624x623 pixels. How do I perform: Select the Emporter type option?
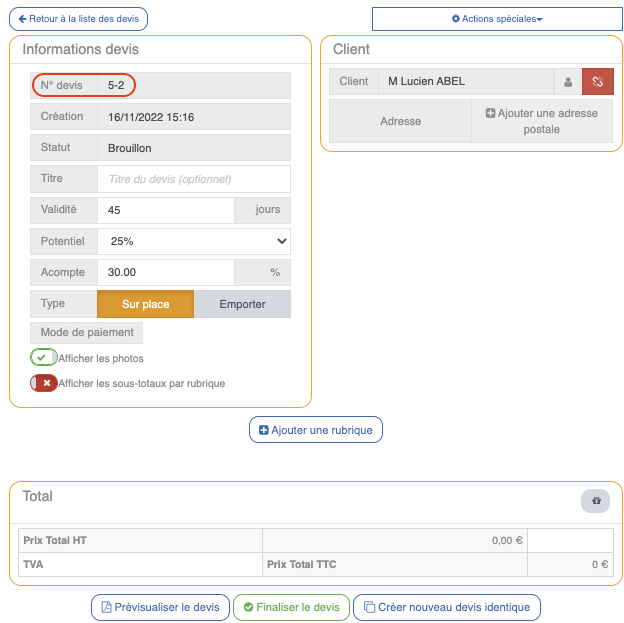tap(242, 304)
